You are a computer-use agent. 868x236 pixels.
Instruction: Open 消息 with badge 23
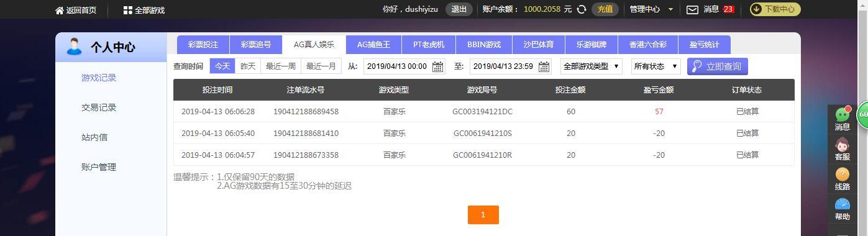coord(719,9)
